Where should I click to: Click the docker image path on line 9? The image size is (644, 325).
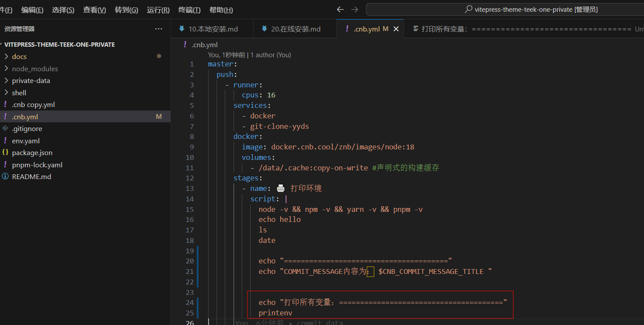343,147
